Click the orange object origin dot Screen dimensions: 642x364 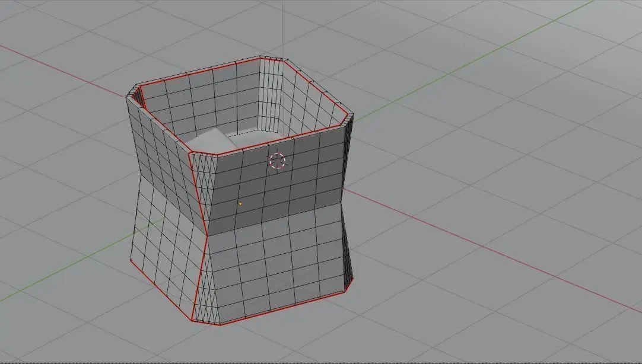coord(240,204)
